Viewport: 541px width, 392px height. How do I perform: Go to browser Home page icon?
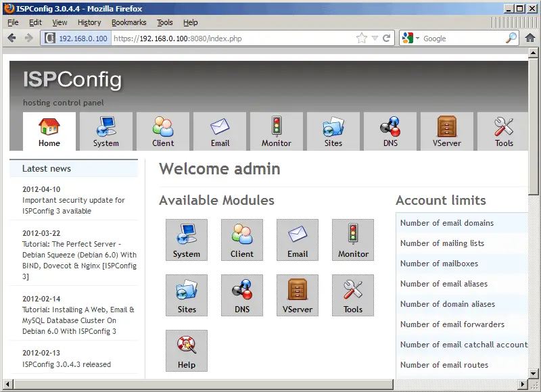point(530,38)
